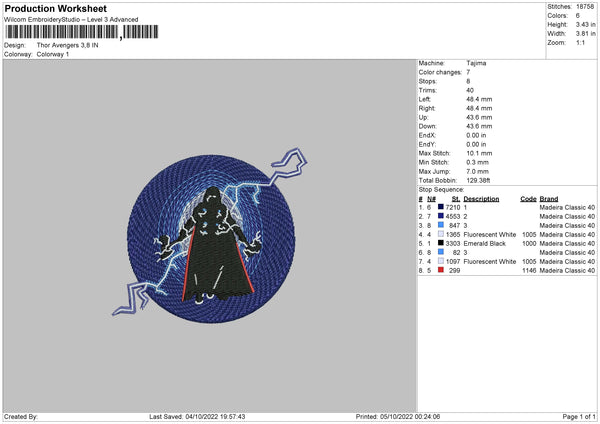The width and height of the screenshot is (600, 424).
Task: Click the Colorway 1 value
Action: [53, 54]
